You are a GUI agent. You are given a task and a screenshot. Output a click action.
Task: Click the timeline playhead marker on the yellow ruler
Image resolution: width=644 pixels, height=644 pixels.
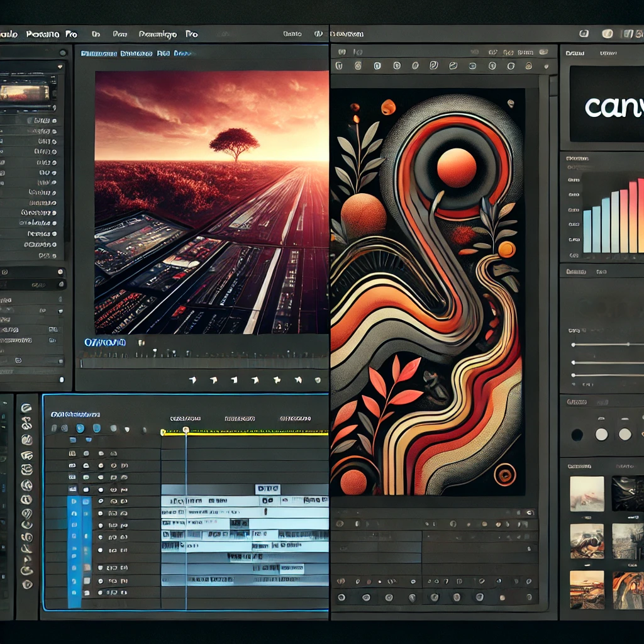186,431
